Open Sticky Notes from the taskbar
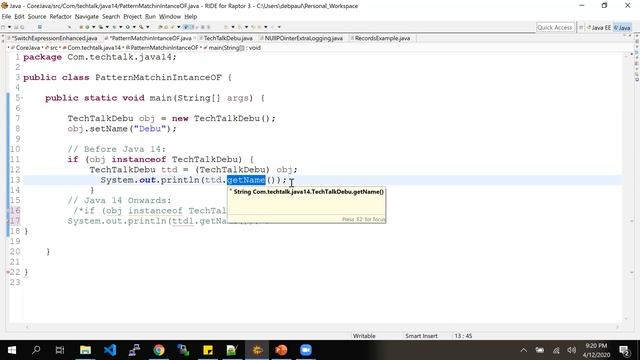Image resolution: width=640 pixels, height=360 pixels. coord(208,350)
